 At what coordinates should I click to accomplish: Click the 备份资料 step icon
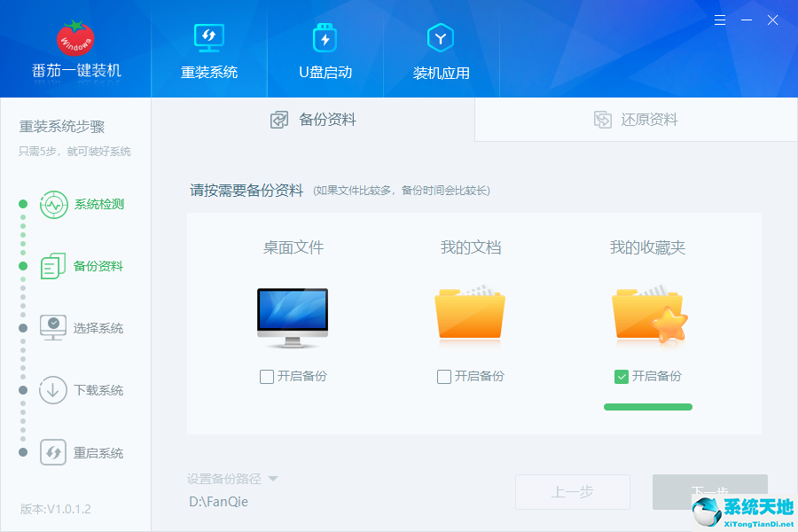tap(53, 266)
